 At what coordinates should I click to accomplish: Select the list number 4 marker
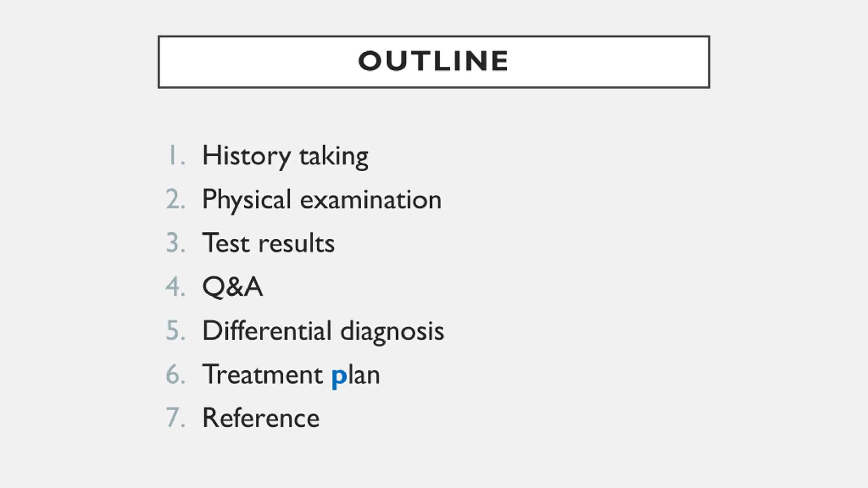[175, 286]
